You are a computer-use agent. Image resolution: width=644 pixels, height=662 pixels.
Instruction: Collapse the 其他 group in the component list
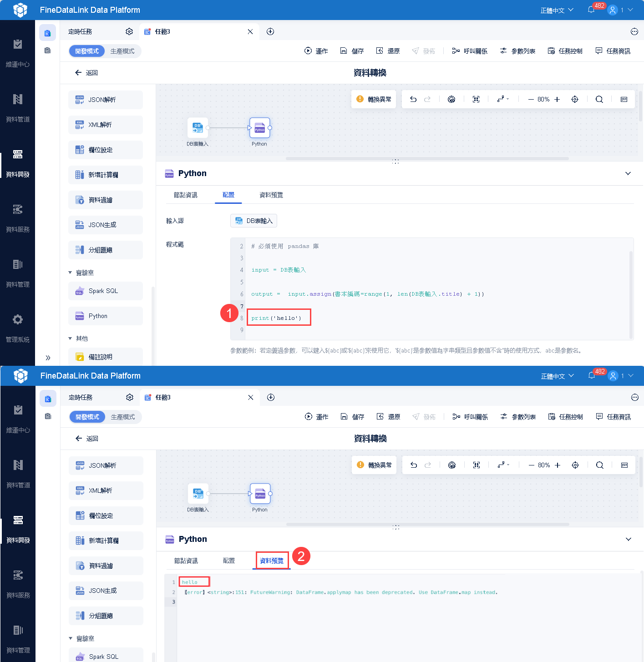coord(70,339)
